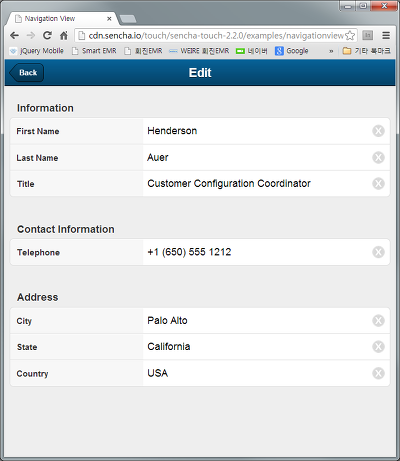Click the browser forward arrow
Screen dimensions: 400x461
(x=31, y=35)
